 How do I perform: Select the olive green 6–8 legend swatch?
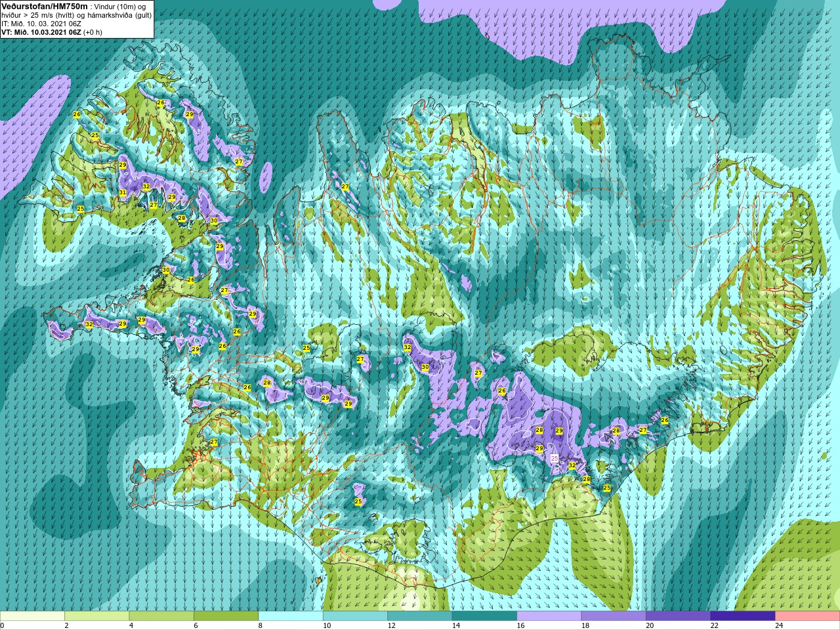coord(226,616)
